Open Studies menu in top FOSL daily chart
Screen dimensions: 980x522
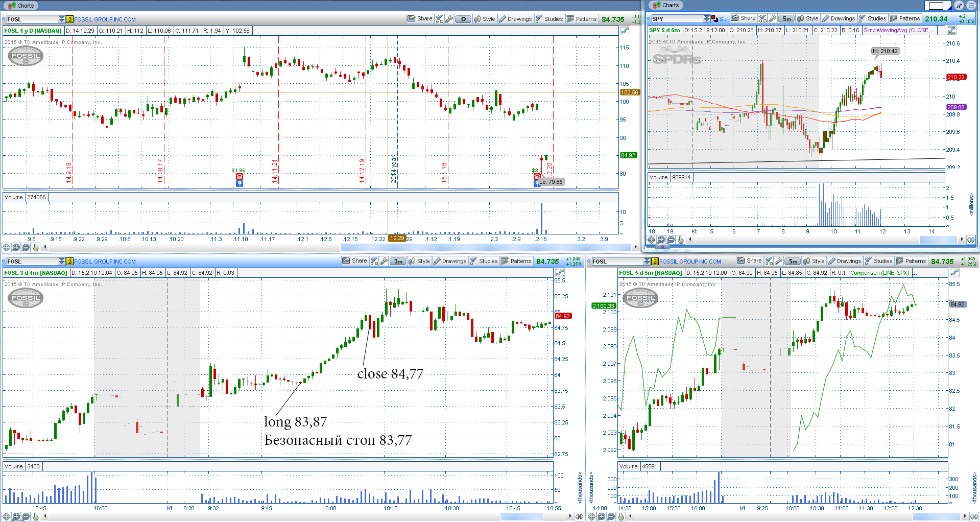pos(549,19)
